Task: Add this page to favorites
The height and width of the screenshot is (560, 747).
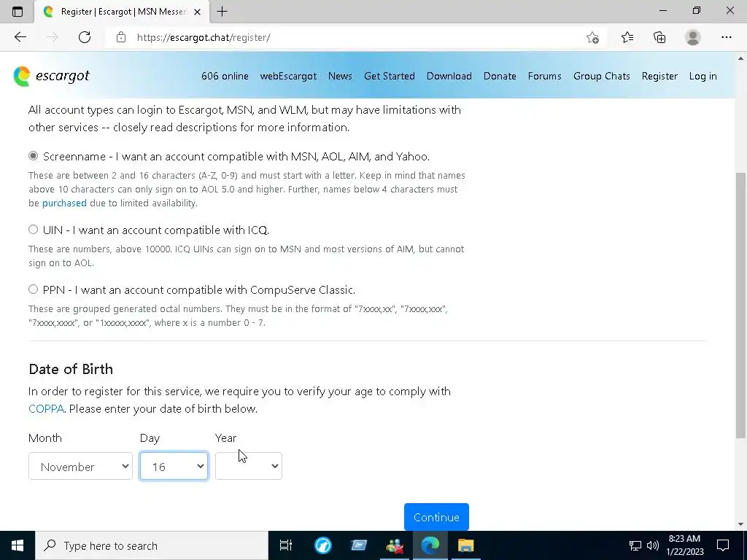Action: point(592,37)
